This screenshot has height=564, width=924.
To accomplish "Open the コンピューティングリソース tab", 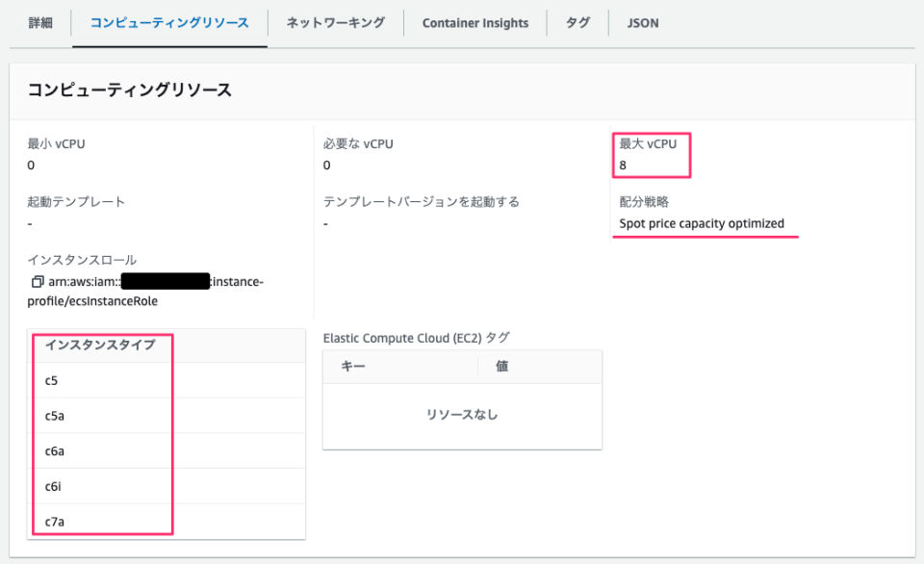I will pos(169,22).
